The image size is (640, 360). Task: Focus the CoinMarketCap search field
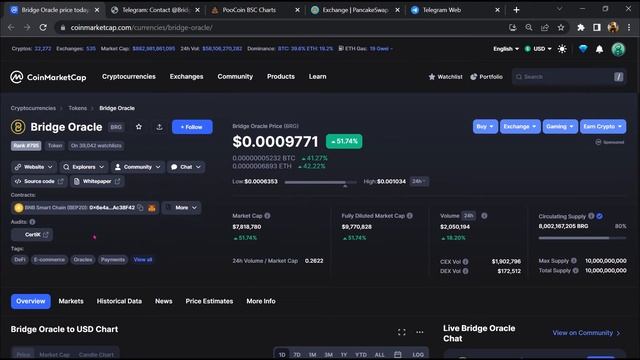tap(569, 77)
